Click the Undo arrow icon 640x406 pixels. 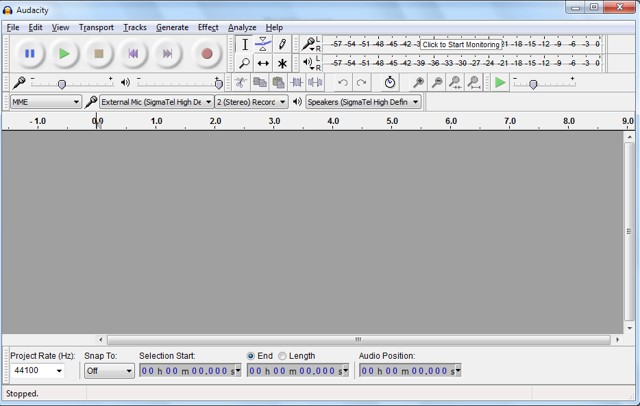click(342, 83)
